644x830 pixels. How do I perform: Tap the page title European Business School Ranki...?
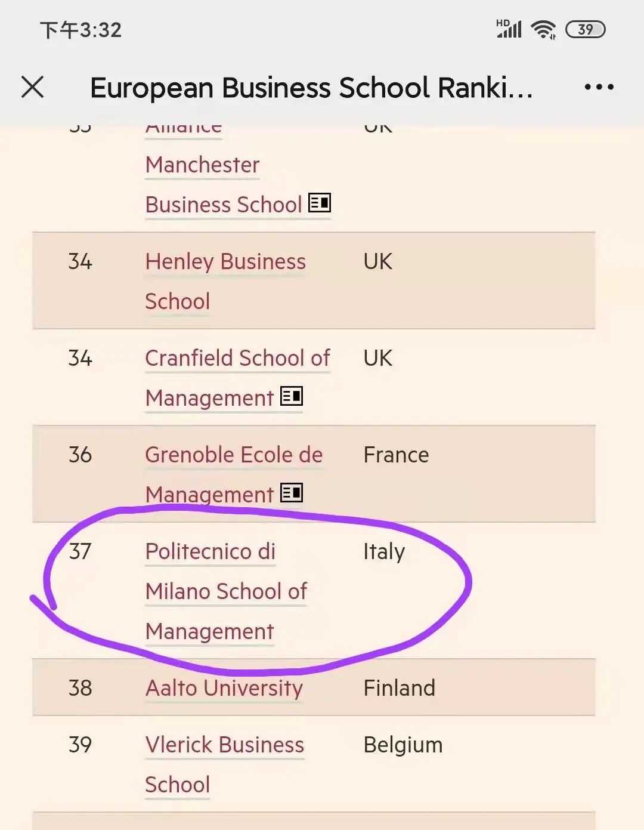[311, 88]
